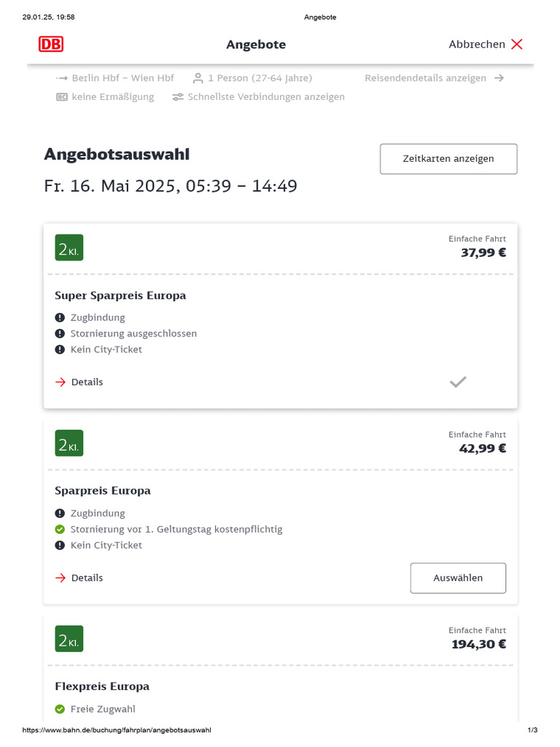
Task: Click the Abbrechen link
Action: pyautogui.click(x=477, y=44)
